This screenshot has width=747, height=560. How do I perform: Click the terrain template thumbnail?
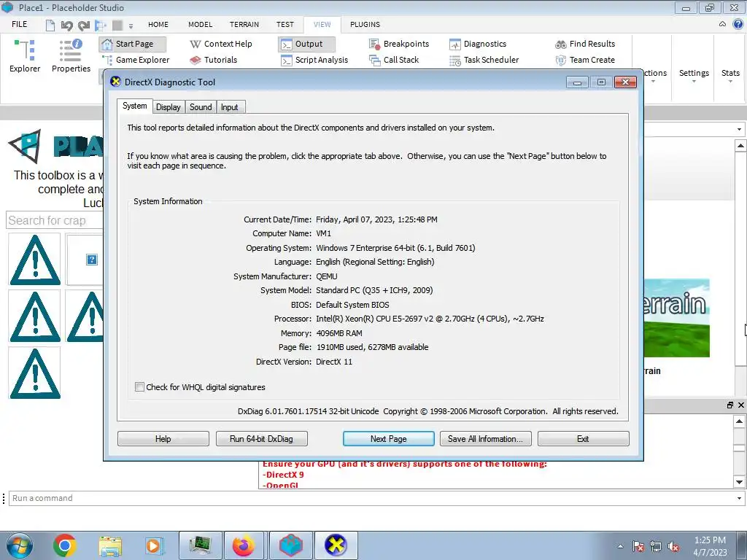point(677,318)
